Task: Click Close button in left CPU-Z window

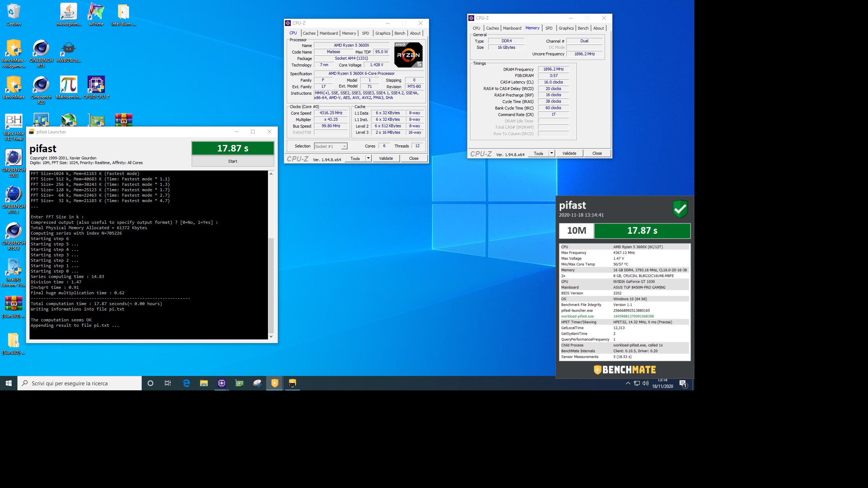Action: [414, 158]
